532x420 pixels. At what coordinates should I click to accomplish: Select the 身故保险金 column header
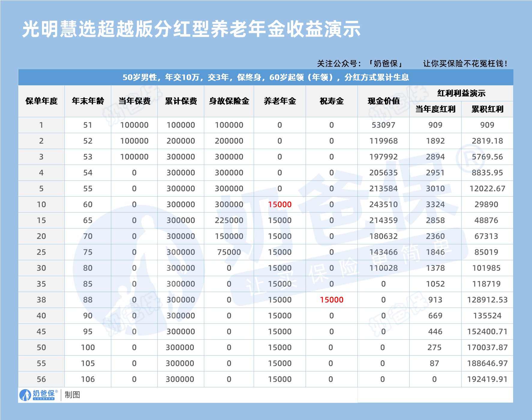pyautogui.click(x=229, y=101)
